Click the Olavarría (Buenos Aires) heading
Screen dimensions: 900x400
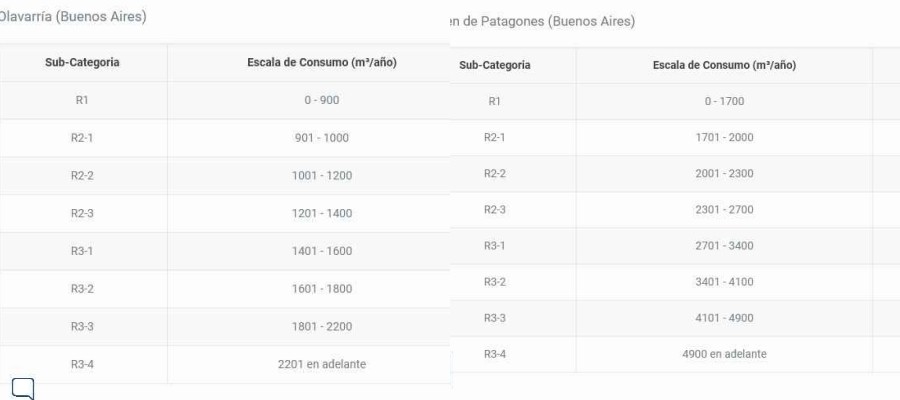72,17
